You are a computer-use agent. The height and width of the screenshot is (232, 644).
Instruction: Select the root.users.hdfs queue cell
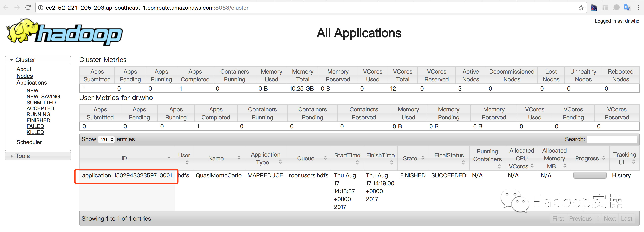[309, 175]
